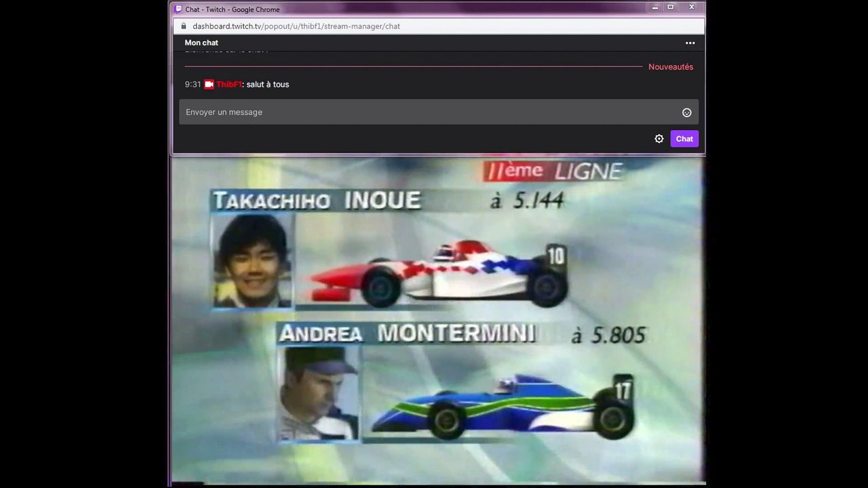Send message with purple Chat button

coord(684,139)
